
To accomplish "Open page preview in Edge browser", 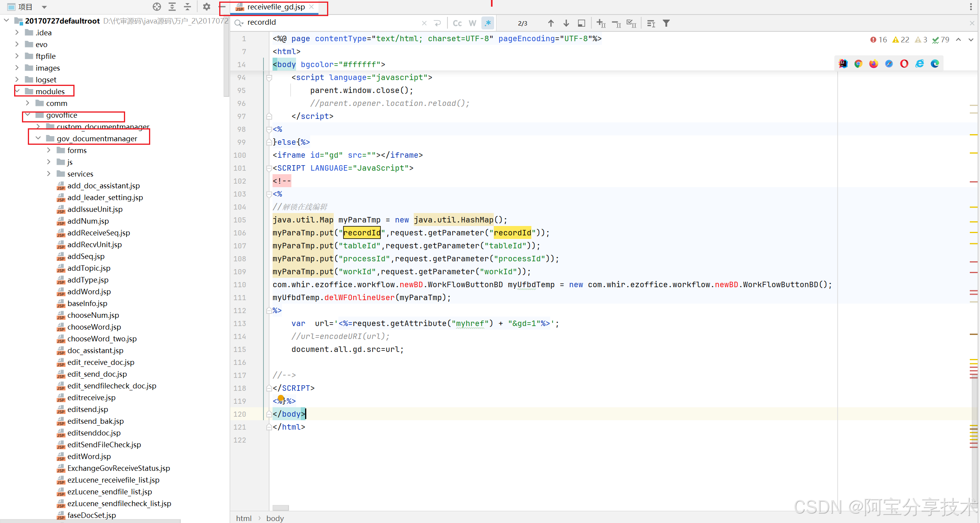I will click(935, 64).
